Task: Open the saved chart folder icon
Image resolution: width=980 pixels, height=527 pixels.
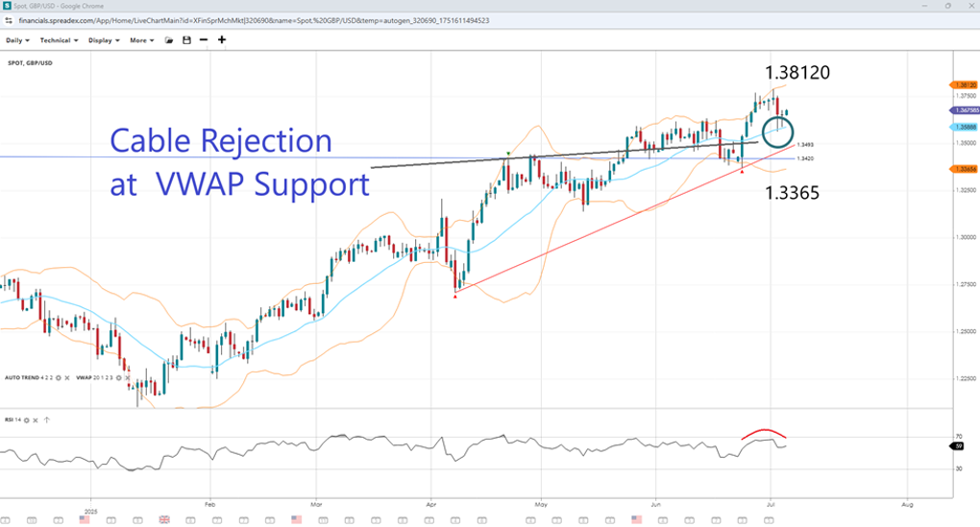Action: [169, 40]
